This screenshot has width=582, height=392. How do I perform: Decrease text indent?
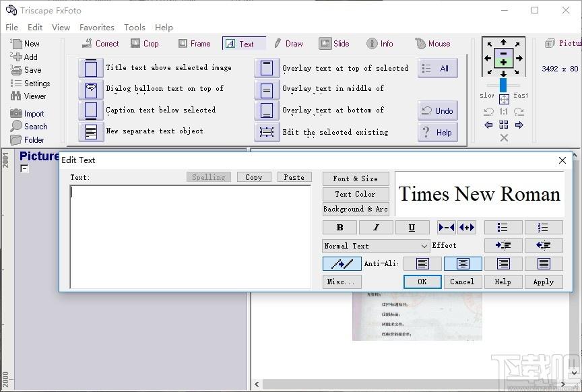pos(544,245)
